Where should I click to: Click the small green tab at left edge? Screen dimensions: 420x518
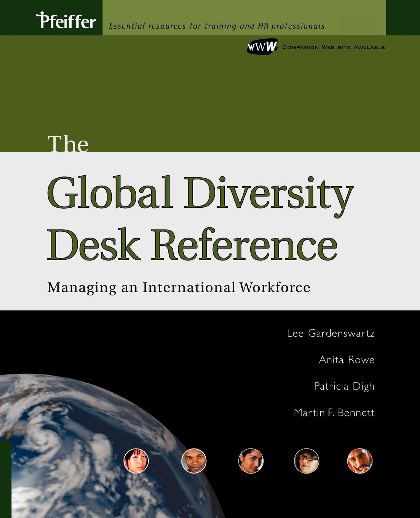tap(6, 479)
